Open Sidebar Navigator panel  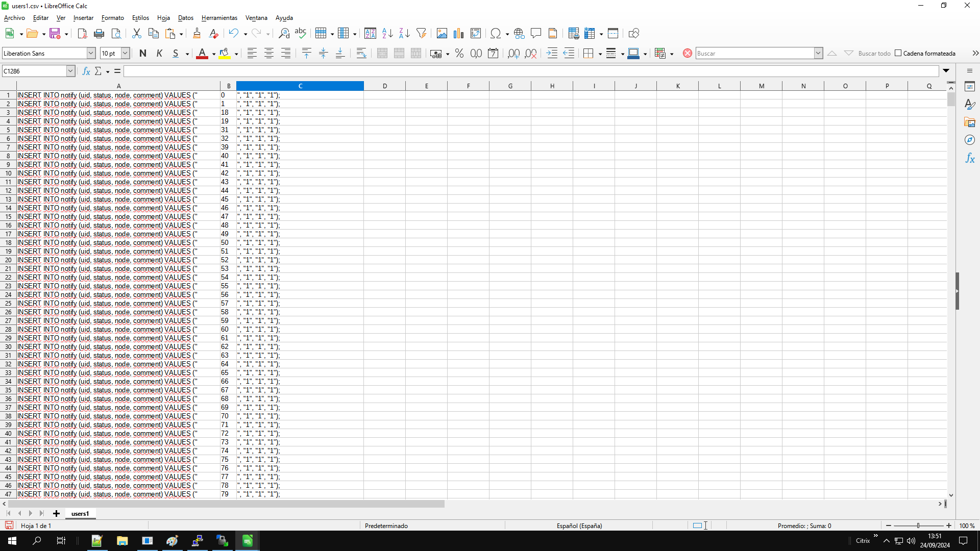(970, 140)
